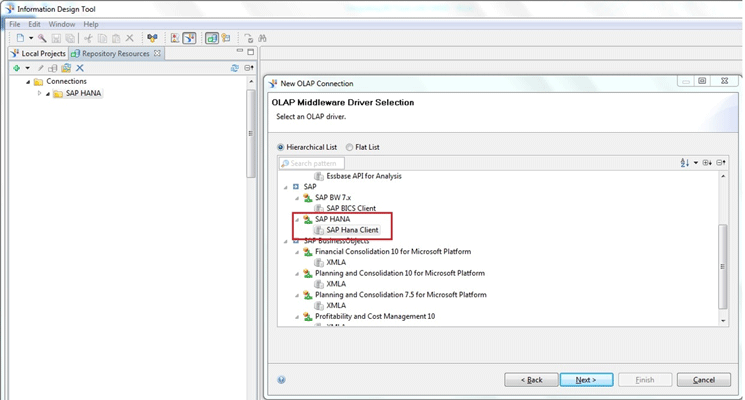Click the Next button
745x400 pixels.
[586, 380]
